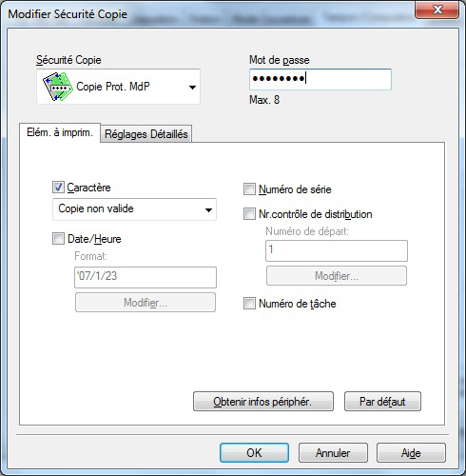Open the Sécurité Copie dropdown
This screenshot has width=466, height=476.
point(118,87)
